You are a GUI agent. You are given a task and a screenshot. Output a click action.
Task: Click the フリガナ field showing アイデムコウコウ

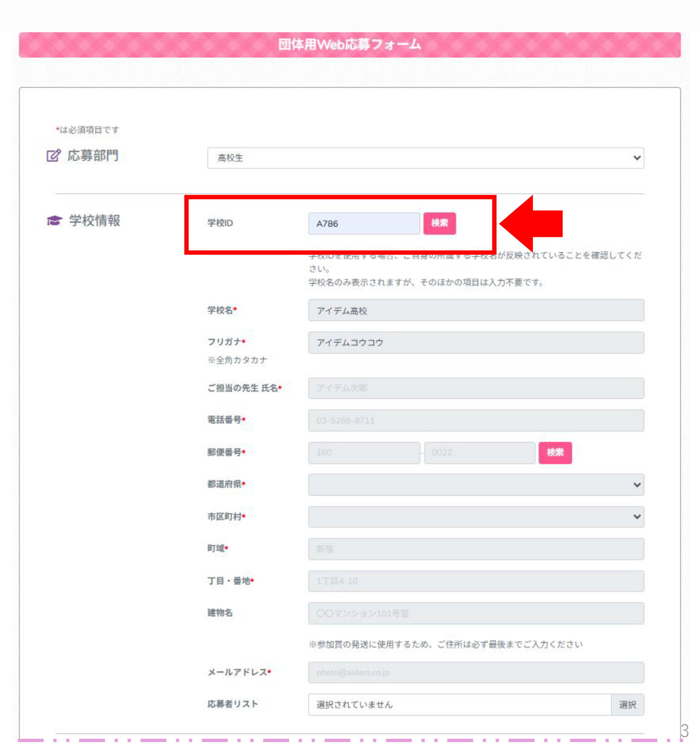476,342
